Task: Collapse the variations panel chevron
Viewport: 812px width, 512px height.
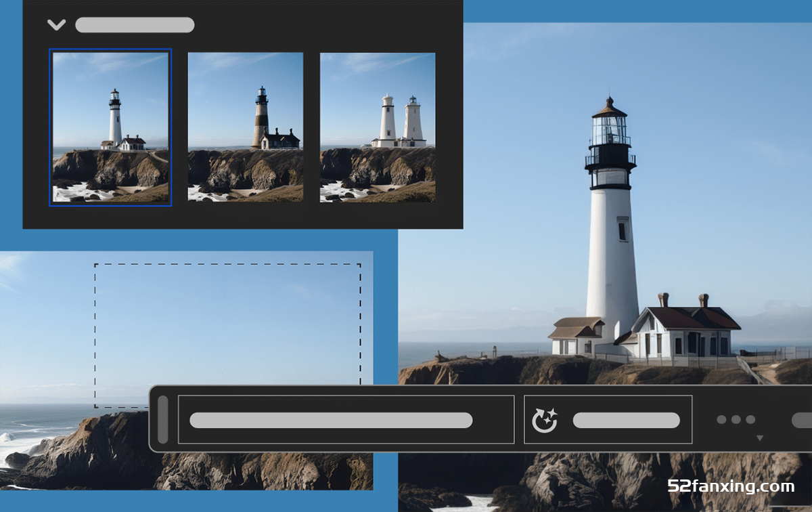Action: tap(56, 25)
